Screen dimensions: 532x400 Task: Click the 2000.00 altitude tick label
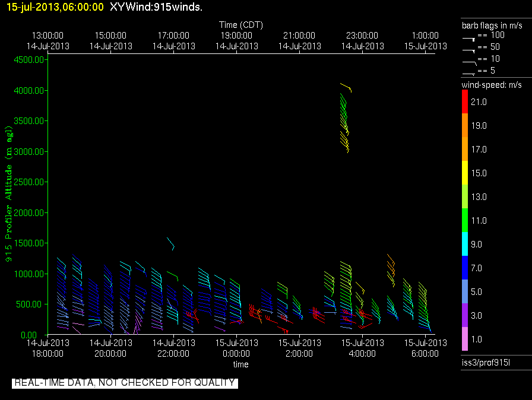29,212
